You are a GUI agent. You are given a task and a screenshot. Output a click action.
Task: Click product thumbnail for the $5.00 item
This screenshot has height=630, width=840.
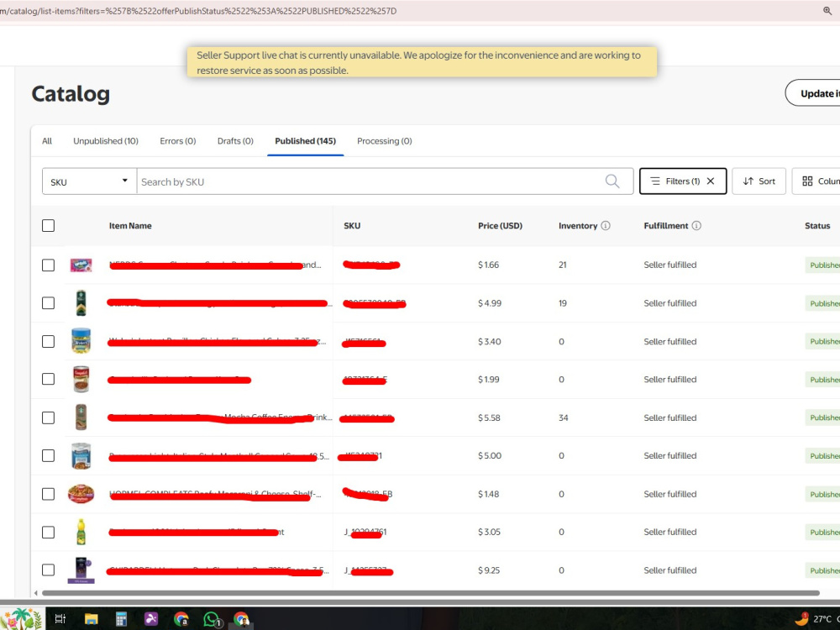click(81, 456)
